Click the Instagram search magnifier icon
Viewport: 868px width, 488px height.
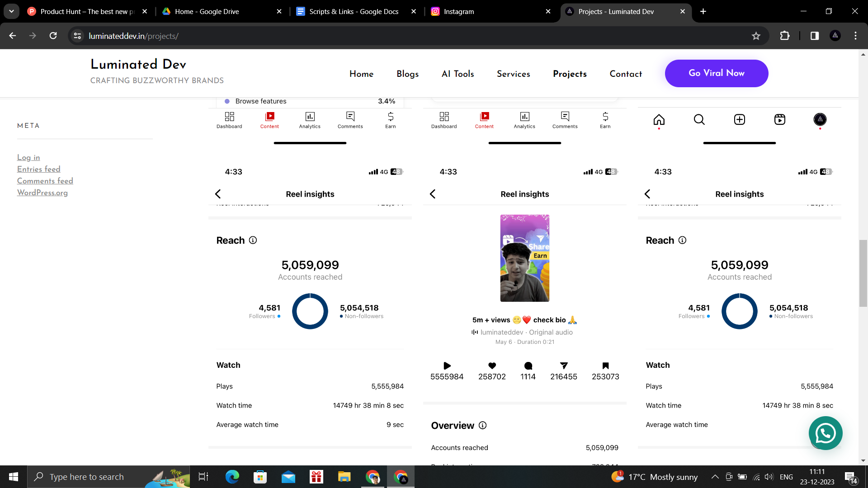point(699,119)
